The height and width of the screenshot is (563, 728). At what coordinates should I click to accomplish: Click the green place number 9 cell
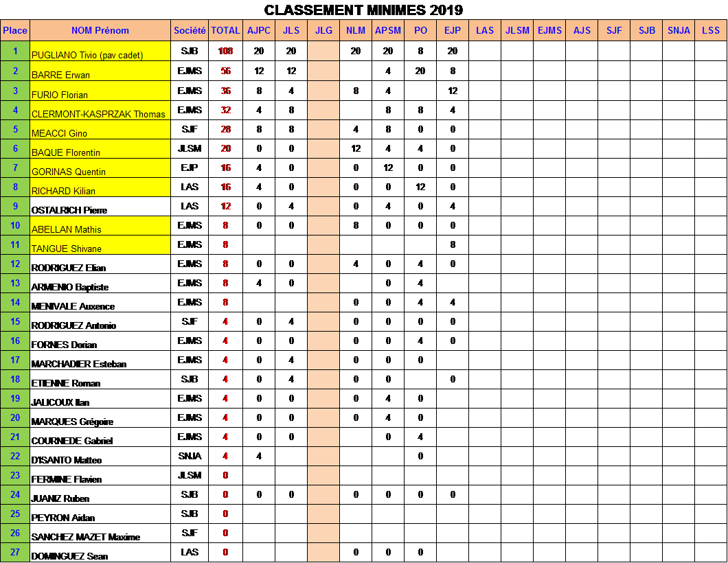(15, 206)
